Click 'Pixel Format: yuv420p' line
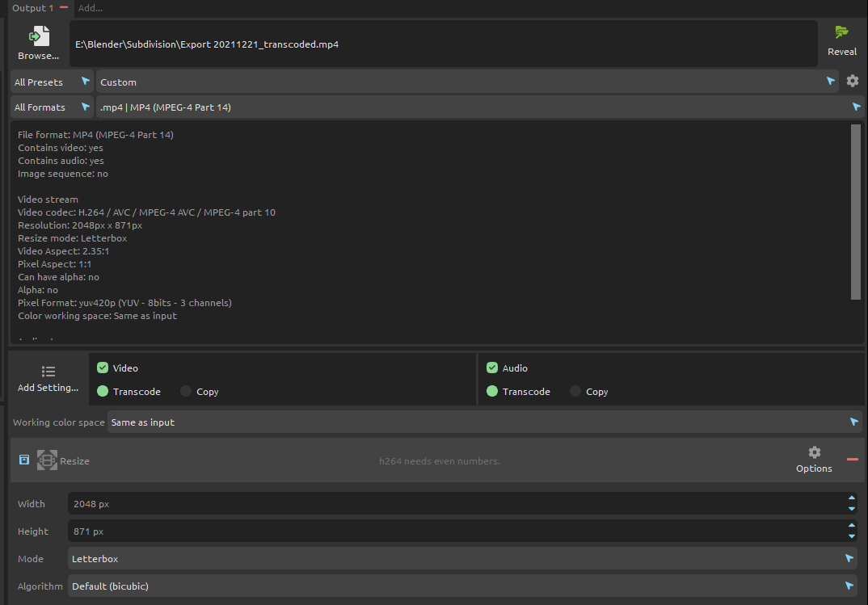868x605 pixels. (124, 303)
